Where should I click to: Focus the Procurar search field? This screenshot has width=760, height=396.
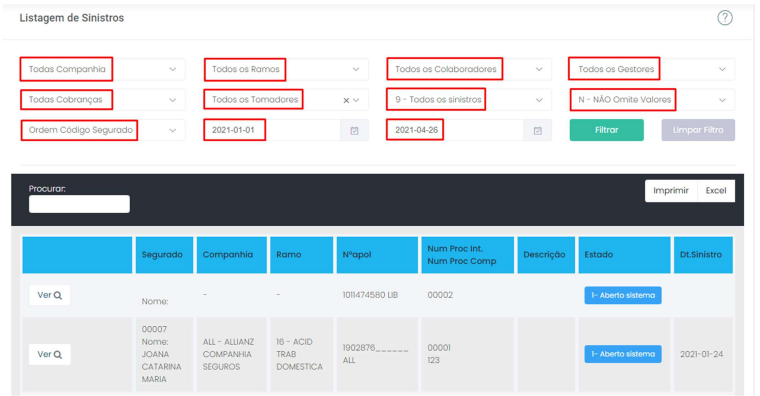79,204
